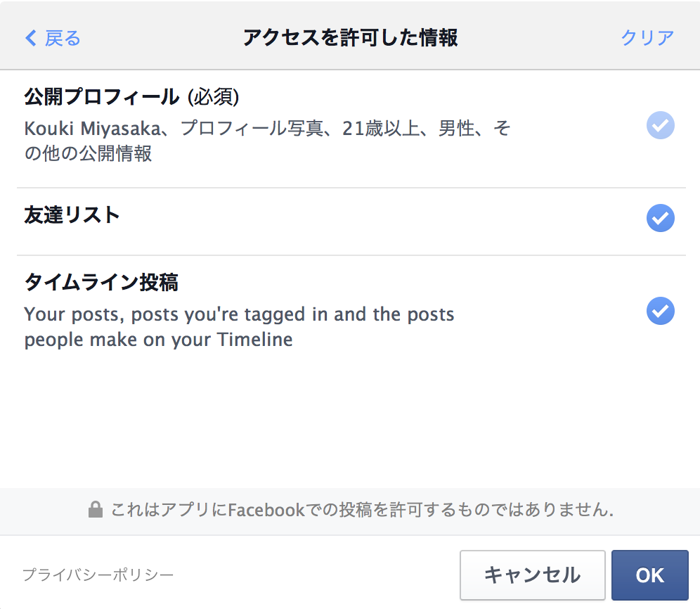Screen dimensions: 700x609
Task: Select the 公開プロフィール (必須) heading
Action: [131, 96]
